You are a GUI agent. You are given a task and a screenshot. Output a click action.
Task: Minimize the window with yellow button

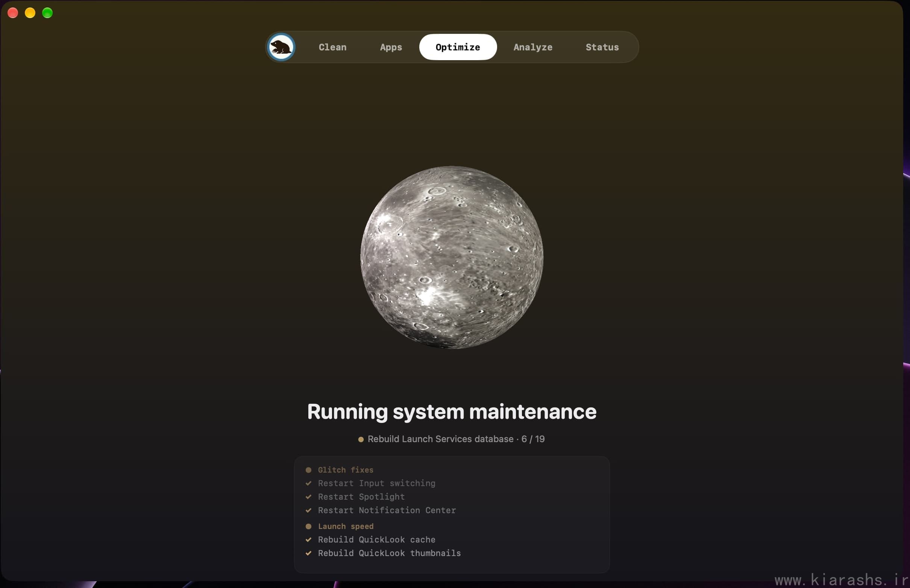coord(30,13)
